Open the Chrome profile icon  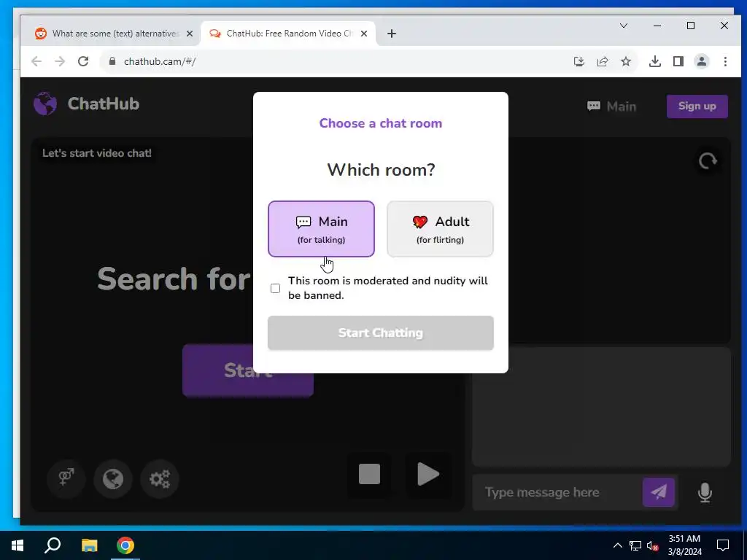tap(702, 61)
